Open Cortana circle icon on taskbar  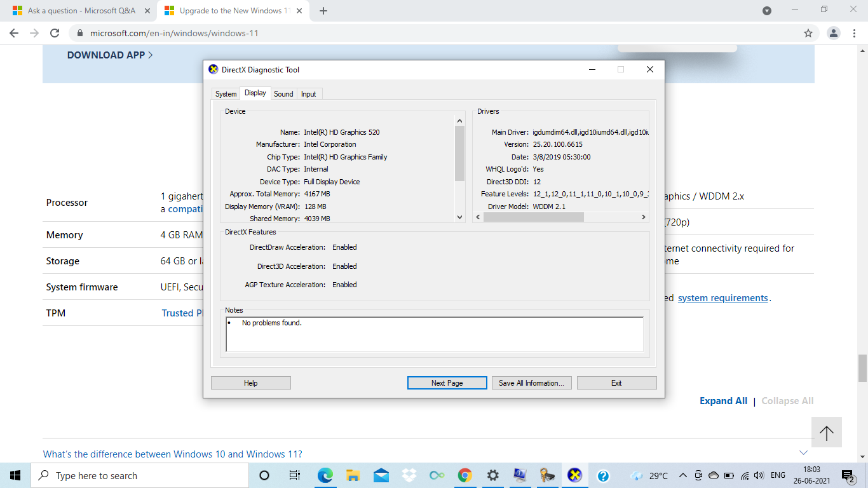coord(265,475)
